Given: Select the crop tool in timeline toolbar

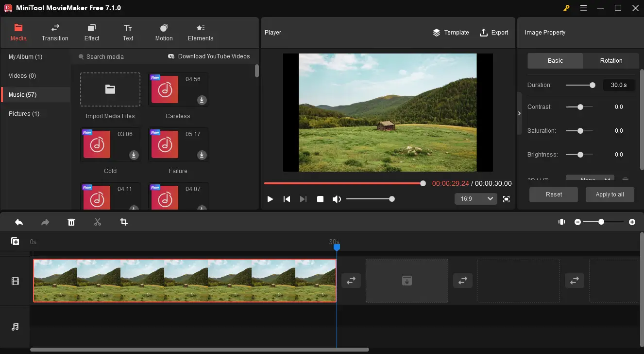Looking at the screenshot, I should tap(124, 222).
